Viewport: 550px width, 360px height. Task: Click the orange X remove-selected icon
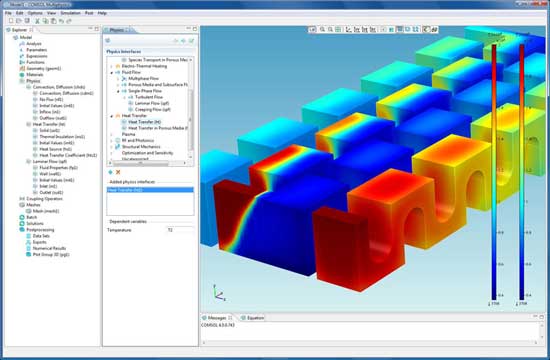coord(118,172)
